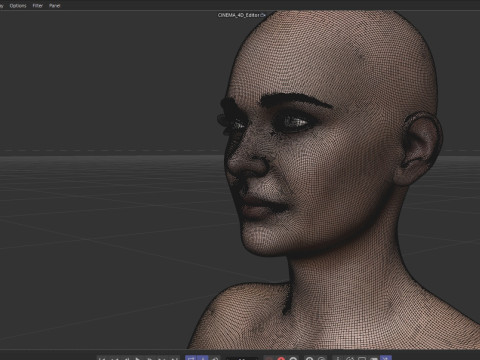This screenshot has height=360, width=480.
Task: Click the CINEMA_4D_Editor camera label
Action: click(x=238, y=15)
